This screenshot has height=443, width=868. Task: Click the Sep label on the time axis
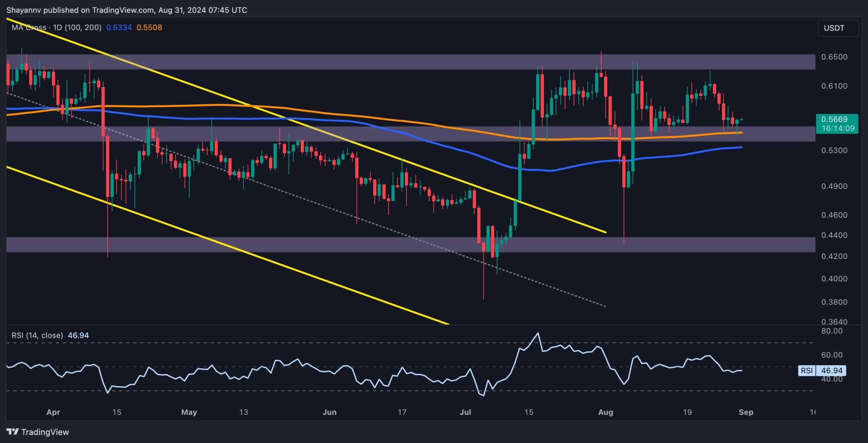click(x=746, y=412)
